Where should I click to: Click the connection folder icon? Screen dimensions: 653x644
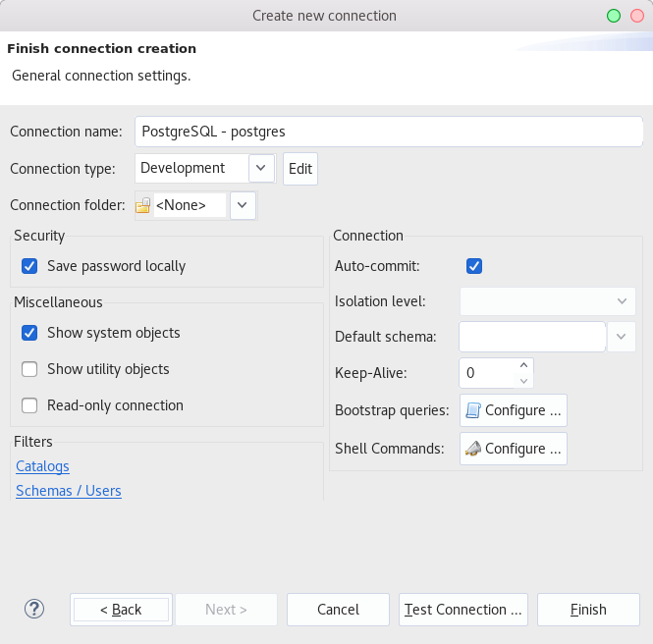[143, 205]
